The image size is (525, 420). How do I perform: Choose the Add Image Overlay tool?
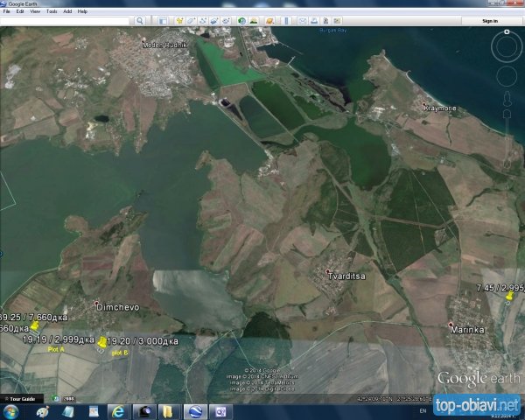click(x=214, y=21)
